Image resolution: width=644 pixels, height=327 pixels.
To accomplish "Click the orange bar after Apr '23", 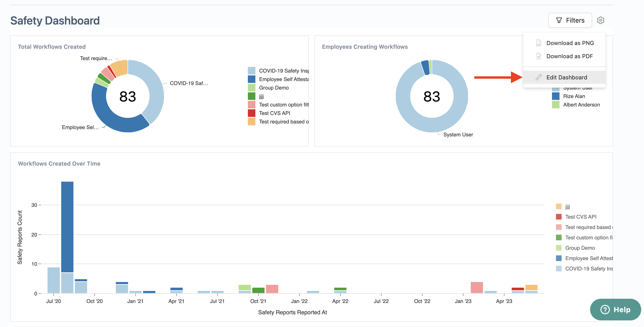I will point(531,287).
